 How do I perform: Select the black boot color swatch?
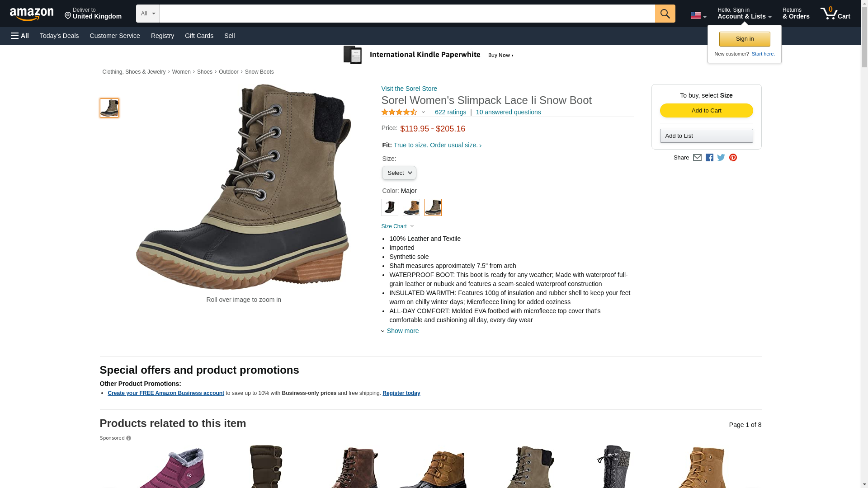(x=389, y=207)
